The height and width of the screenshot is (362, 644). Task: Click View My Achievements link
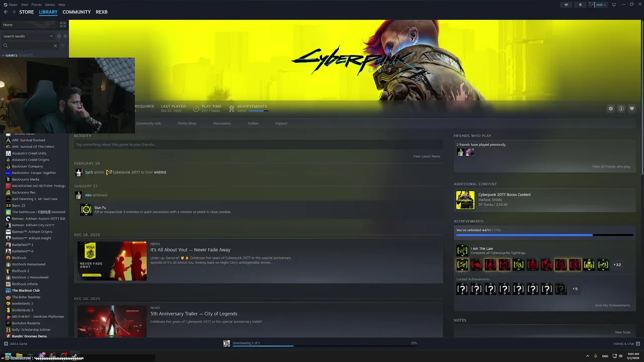tap(612, 305)
